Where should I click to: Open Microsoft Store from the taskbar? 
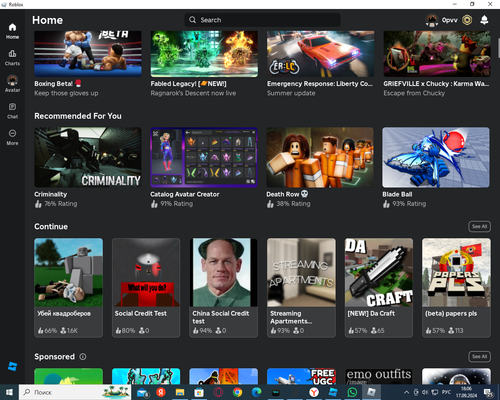[x=199, y=392]
